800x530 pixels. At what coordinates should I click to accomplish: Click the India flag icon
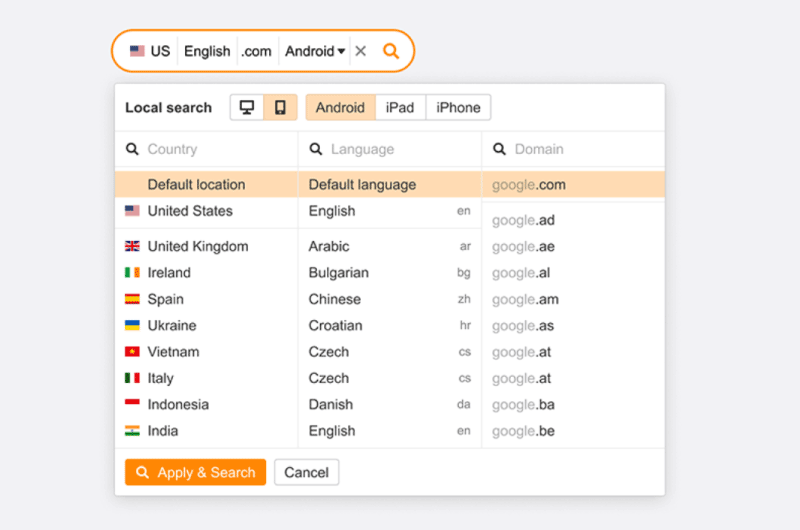(x=132, y=431)
